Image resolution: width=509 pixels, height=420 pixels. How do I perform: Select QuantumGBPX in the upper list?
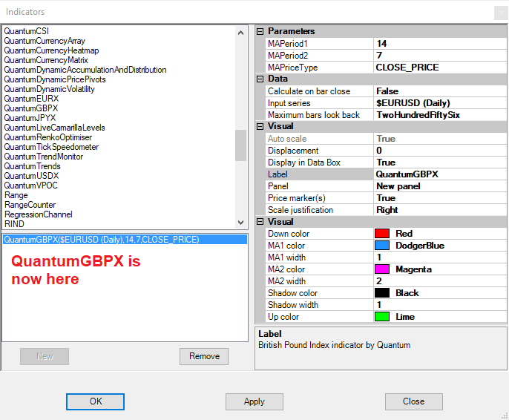point(31,108)
